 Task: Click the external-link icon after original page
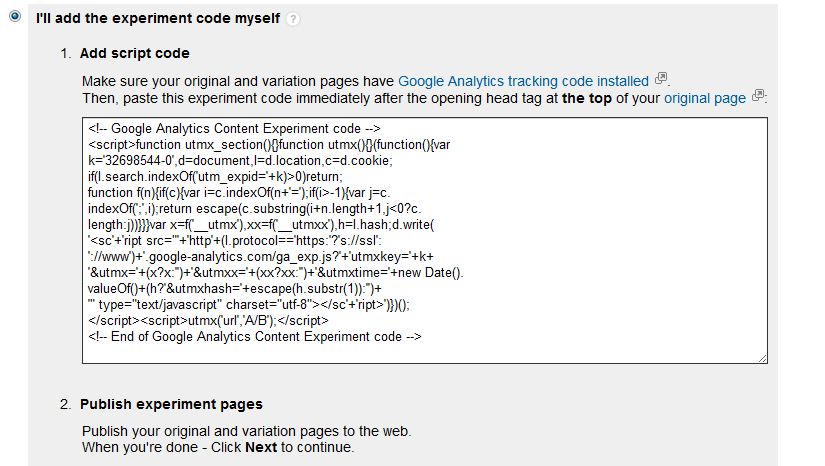(x=758, y=96)
